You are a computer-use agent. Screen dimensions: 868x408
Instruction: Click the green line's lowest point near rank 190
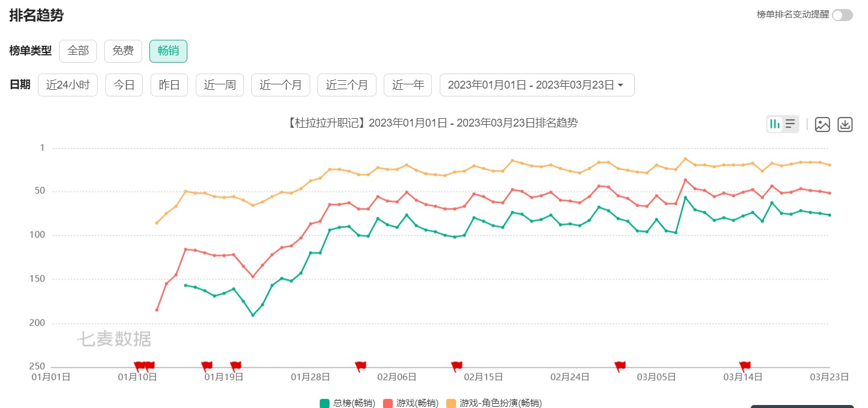[253, 315]
